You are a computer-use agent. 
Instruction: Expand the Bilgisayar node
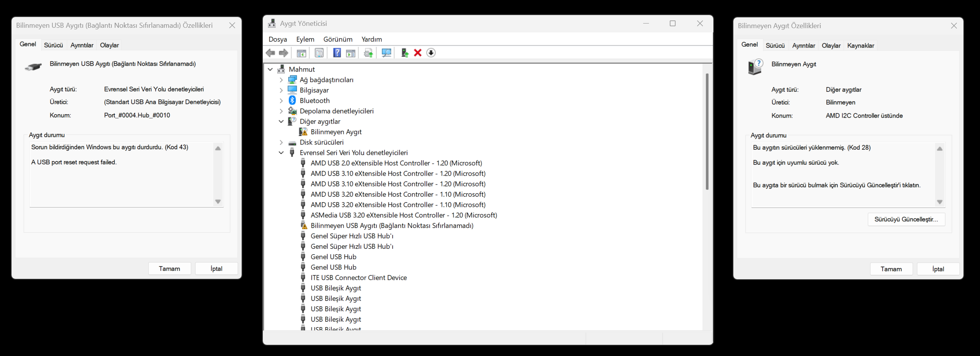pos(281,90)
